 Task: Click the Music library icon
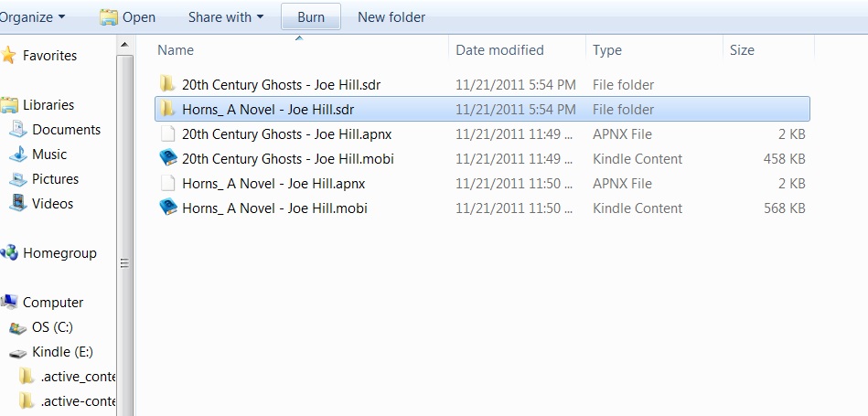(18, 155)
